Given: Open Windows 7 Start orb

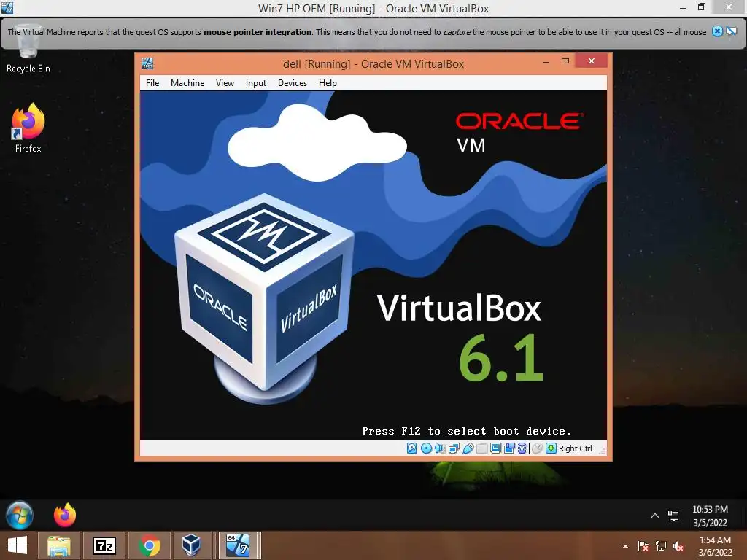Looking at the screenshot, I should [20, 516].
